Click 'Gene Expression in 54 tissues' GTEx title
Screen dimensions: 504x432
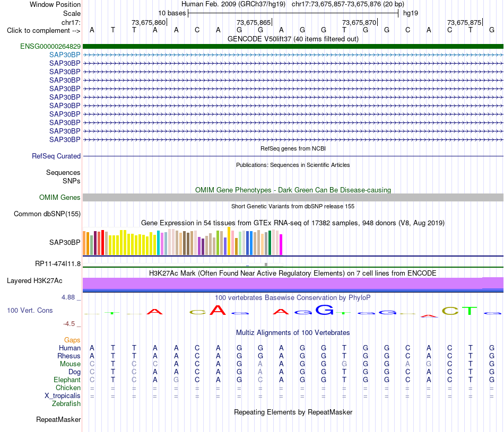point(293,223)
